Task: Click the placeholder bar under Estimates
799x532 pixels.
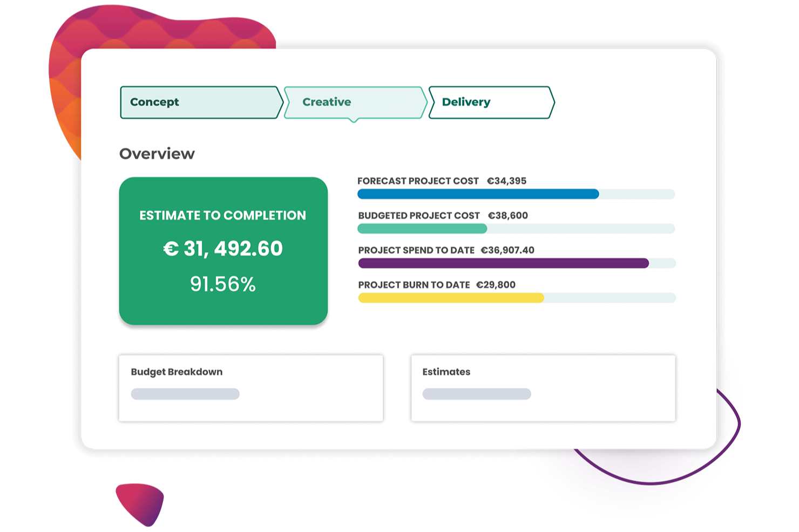Action: tap(477, 394)
